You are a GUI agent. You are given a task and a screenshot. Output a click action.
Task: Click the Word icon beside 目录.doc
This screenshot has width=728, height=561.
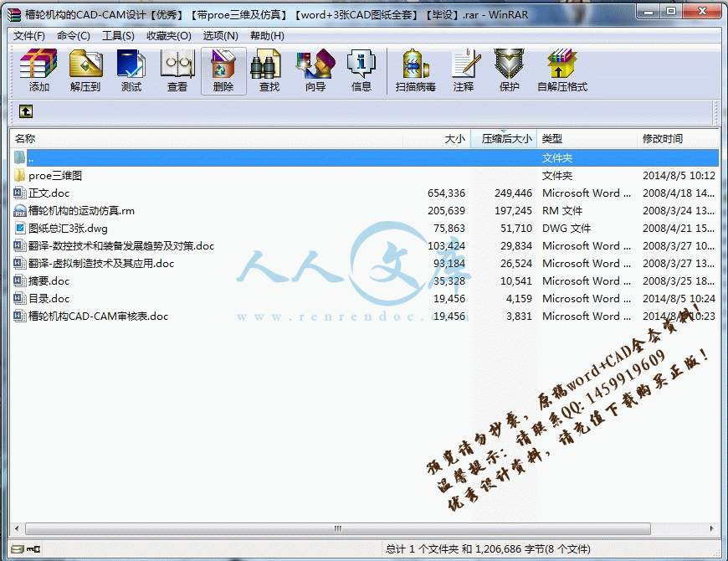click(19, 298)
